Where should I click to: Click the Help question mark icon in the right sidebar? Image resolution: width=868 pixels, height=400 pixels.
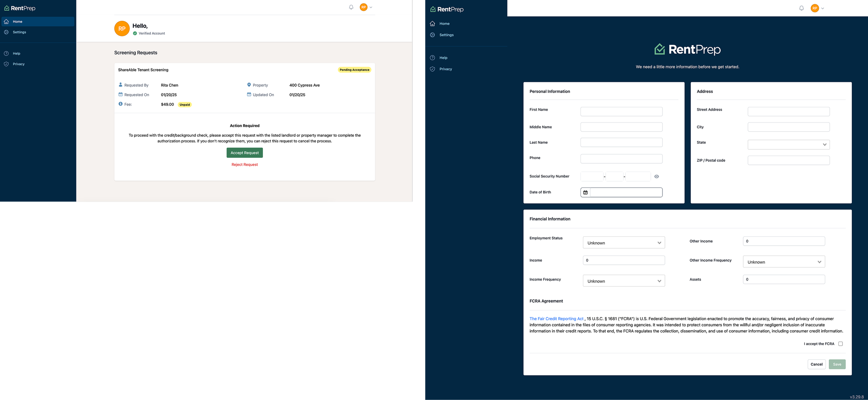[432, 58]
